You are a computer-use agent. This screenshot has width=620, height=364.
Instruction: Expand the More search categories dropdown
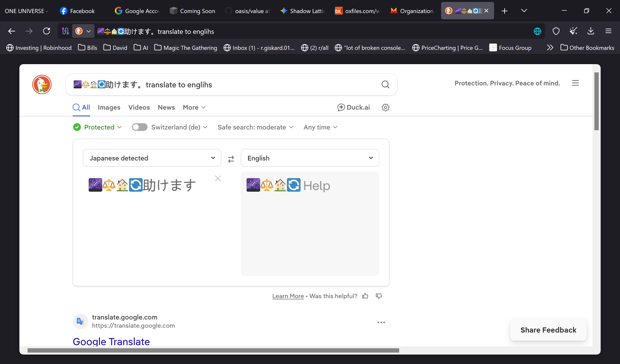tap(194, 107)
